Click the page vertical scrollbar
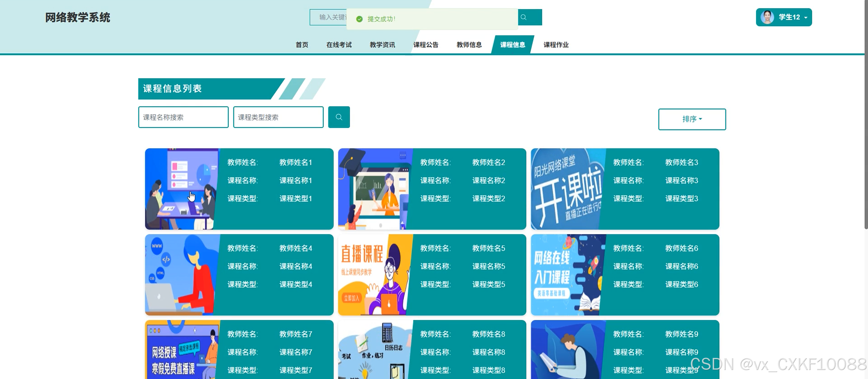 [x=866, y=114]
